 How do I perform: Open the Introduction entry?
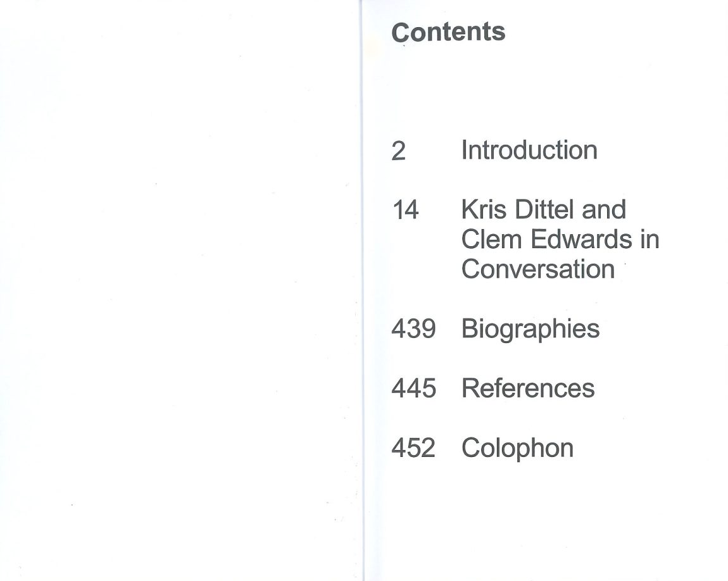coord(529,151)
